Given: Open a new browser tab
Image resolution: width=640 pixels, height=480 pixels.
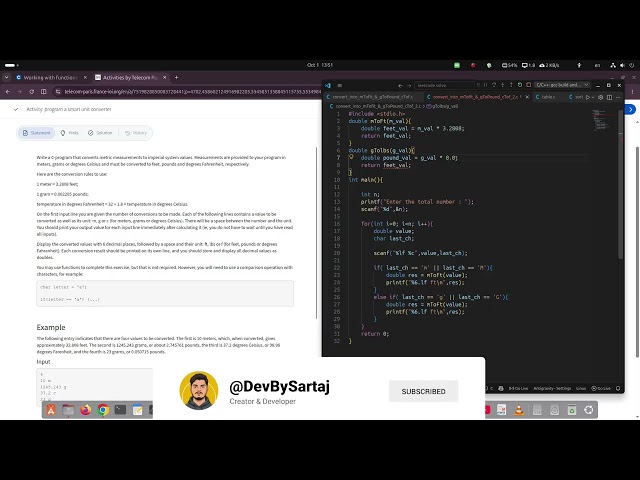Looking at the screenshot, I should tap(176, 77).
